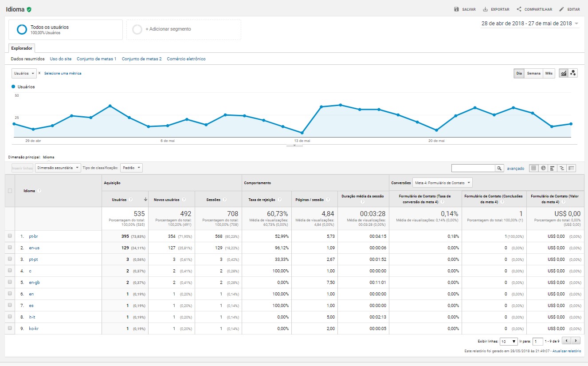
Task: Check the pt-br row checkbox
Action: point(10,236)
